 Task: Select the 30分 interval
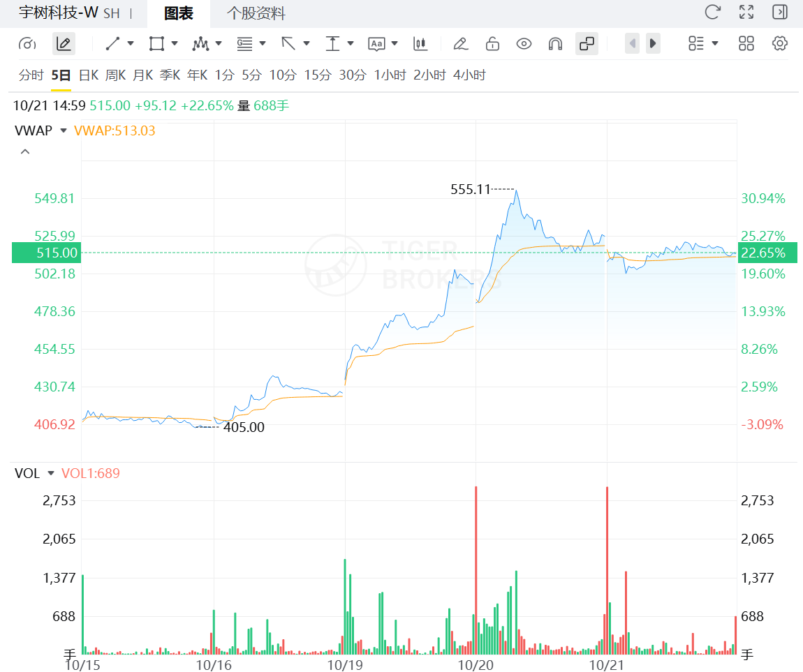tap(353, 75)
